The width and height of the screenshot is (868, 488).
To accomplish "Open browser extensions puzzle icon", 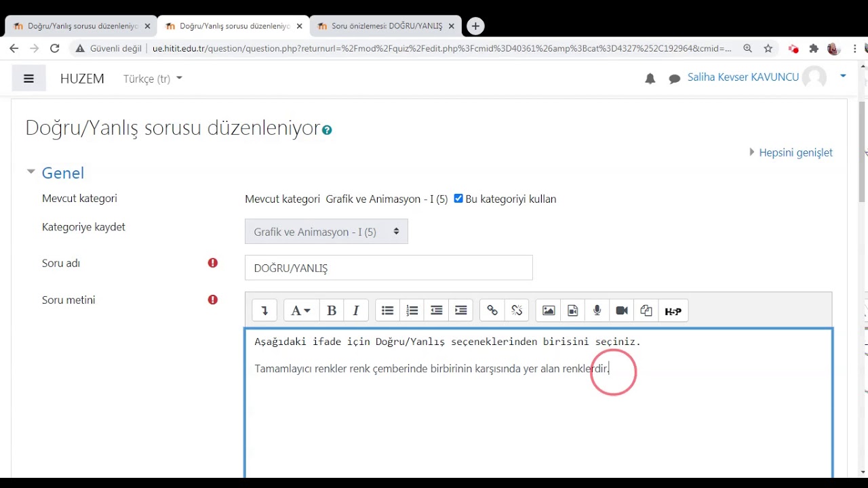I will coord(814,48).
